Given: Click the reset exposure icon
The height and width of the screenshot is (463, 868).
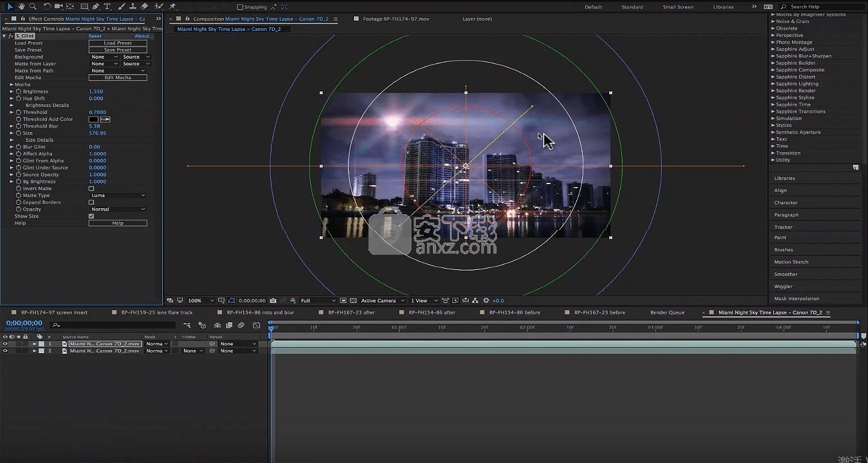Looking at the screenshot, I should tap(486, 301).
